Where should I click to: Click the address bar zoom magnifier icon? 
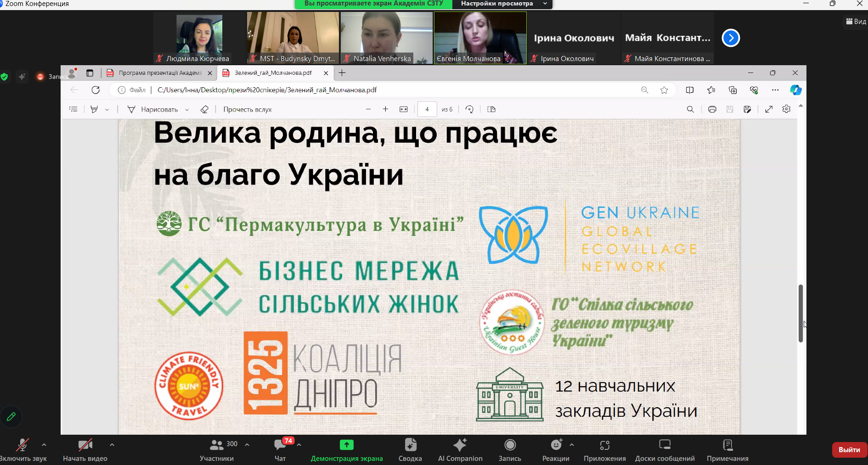tap(645, 90)
